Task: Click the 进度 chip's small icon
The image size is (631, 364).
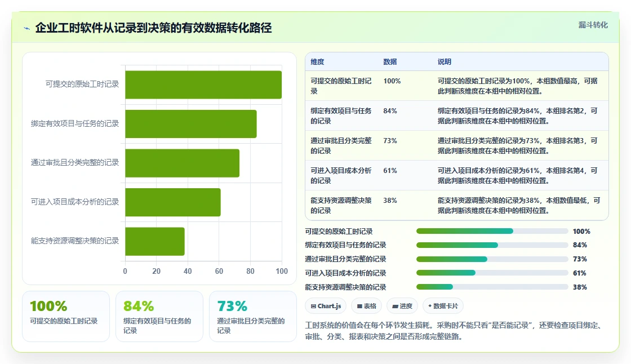Action: (395, 307)
